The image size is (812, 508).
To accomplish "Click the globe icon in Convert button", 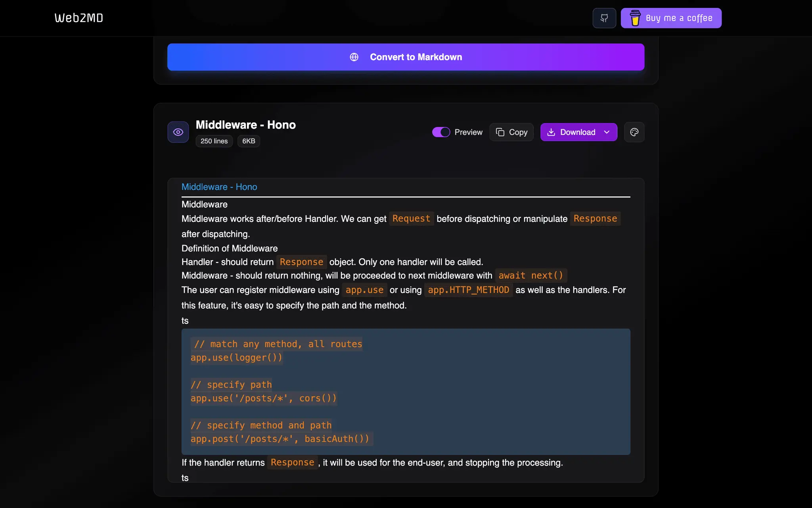I will tap(354, 57).
